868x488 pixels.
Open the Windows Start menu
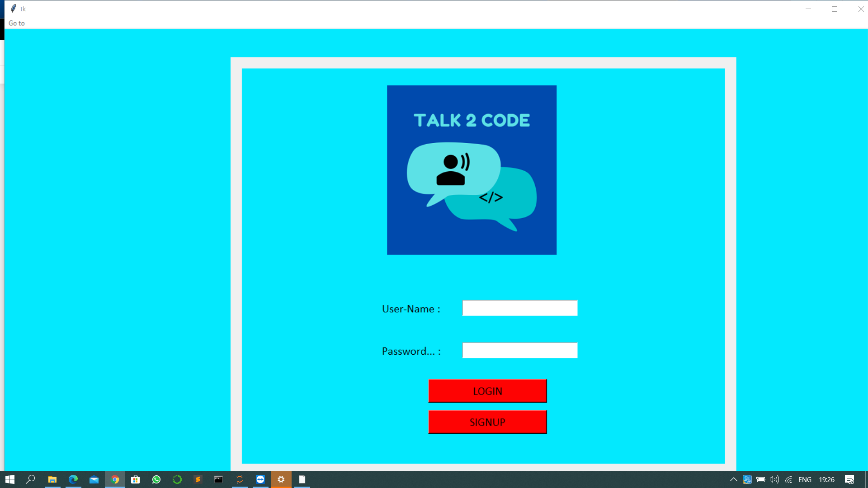(x=10, y=479)
